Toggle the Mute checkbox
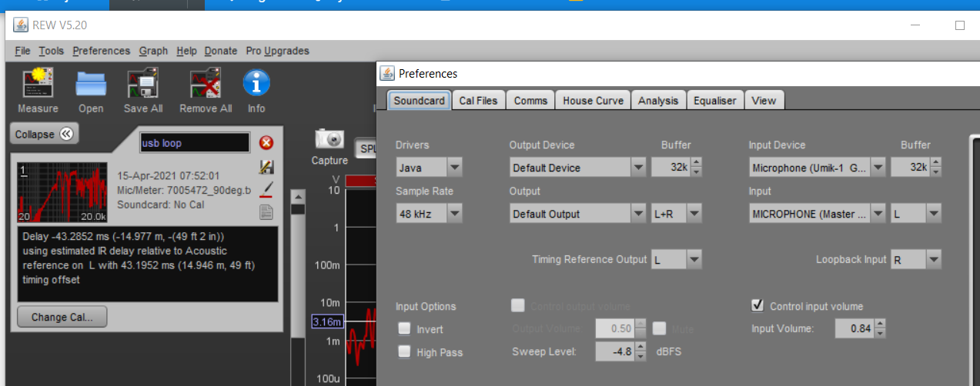This screenshot has width=980, height=386. pos(659,329)
